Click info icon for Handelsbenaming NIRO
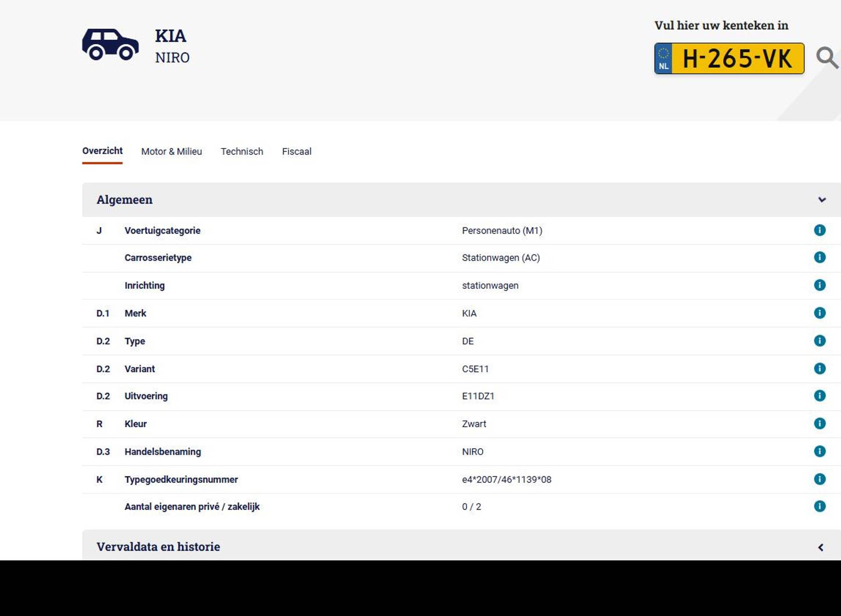 click(820, 451)
